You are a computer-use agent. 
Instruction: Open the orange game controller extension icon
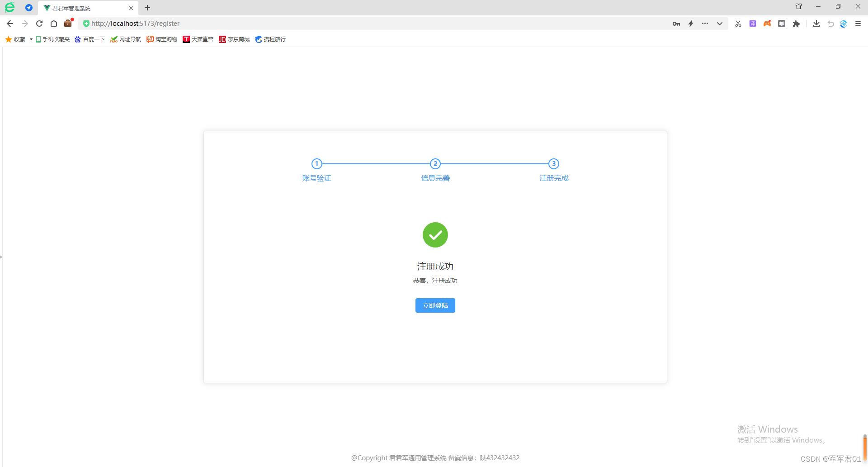pos(767,24)
